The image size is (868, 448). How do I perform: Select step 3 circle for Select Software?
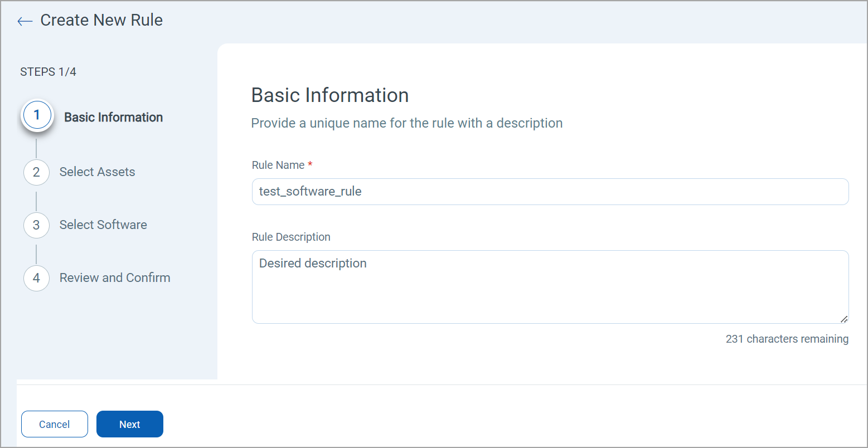click(x=36, y=225)
